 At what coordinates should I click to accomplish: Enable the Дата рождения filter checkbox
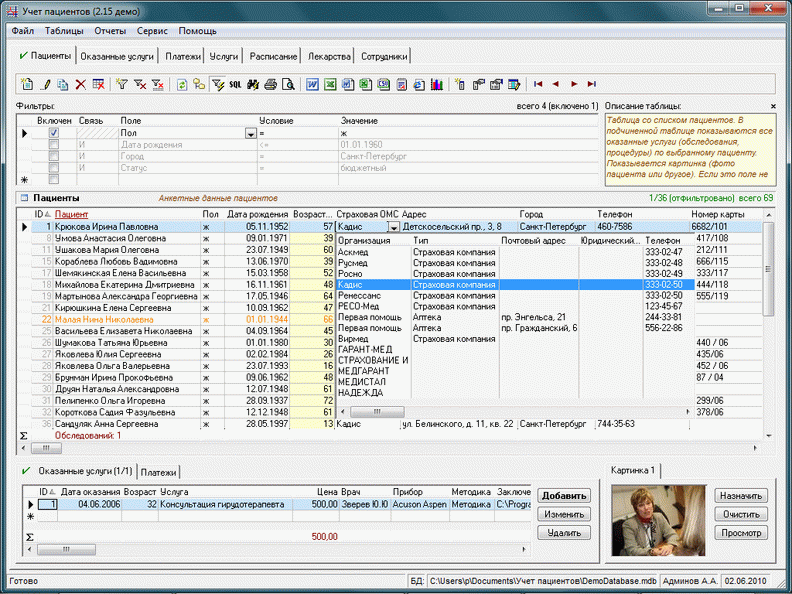click(54, 144)
